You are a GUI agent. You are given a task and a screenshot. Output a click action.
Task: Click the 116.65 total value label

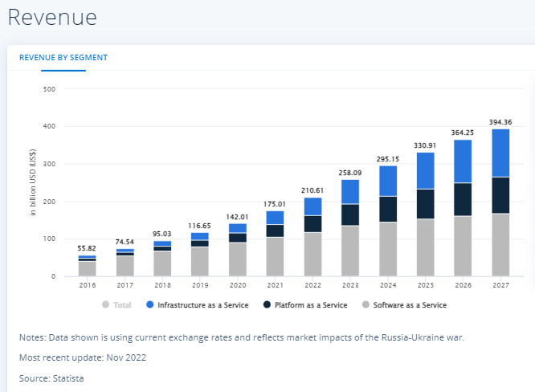pyautogui.click(x=199, y=226)
